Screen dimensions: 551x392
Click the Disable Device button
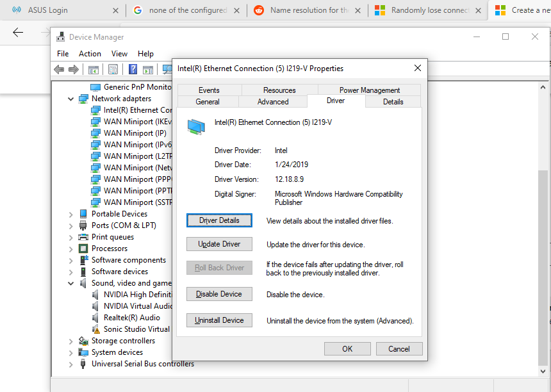pos(219,294)
